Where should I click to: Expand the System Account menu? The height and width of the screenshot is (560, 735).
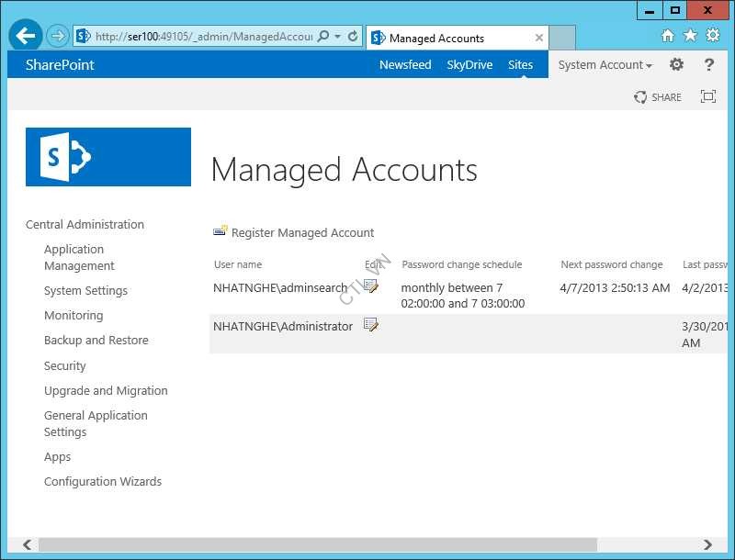coord(605,64)
